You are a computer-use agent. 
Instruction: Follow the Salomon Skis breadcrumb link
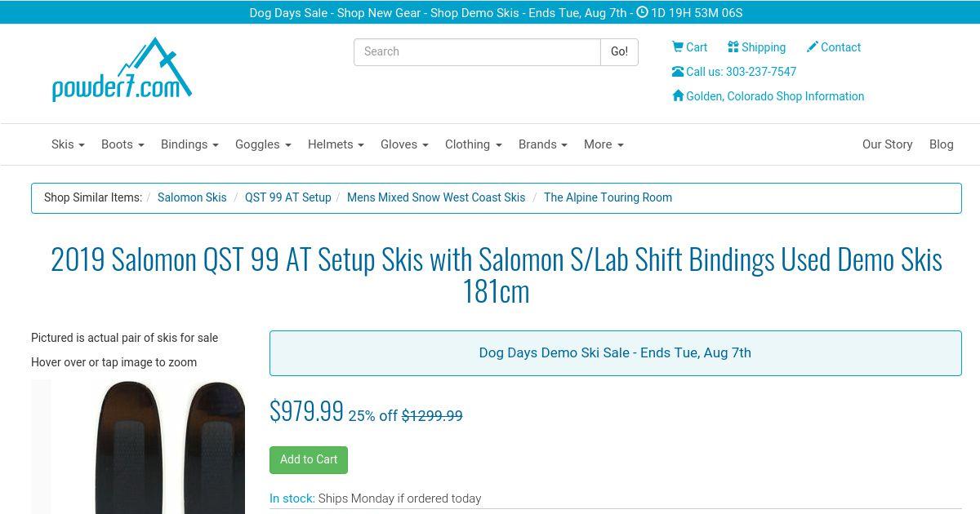[x=192, y=197]
